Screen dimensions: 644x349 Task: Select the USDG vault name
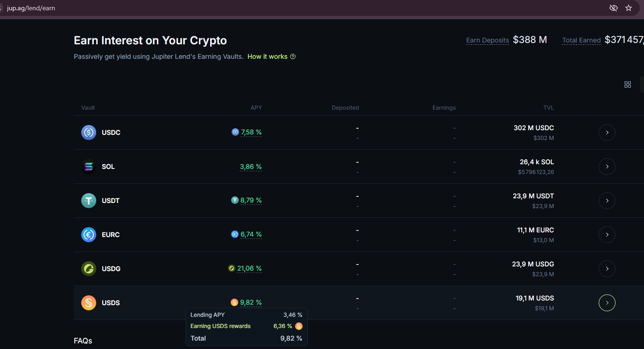(111, 269)
